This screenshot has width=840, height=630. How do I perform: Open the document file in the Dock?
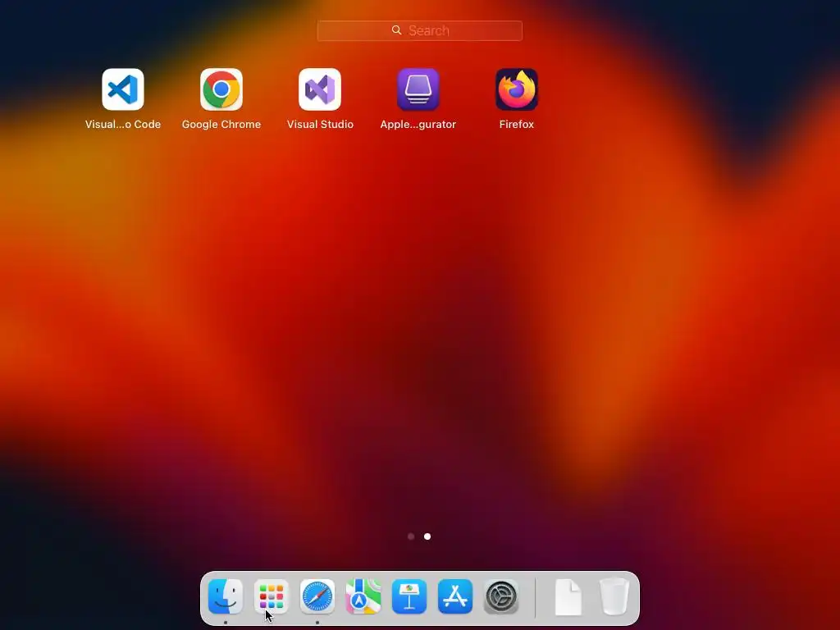pos(568,597)
